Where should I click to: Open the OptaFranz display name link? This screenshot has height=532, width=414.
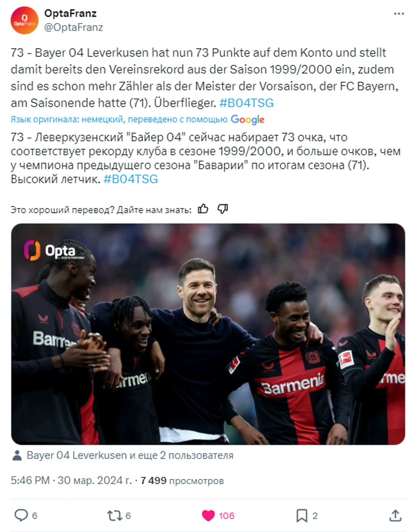(x=70, y=13)
